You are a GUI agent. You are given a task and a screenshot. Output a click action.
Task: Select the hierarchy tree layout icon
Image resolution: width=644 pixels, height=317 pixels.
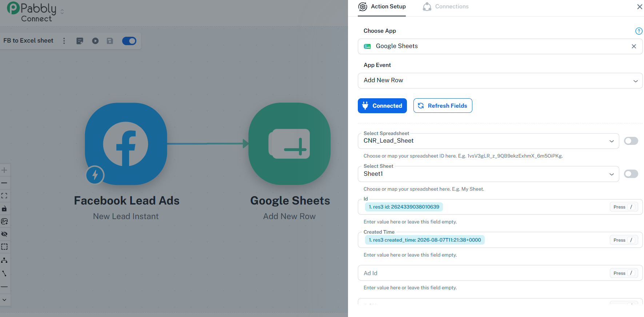[x=4, y=260]
